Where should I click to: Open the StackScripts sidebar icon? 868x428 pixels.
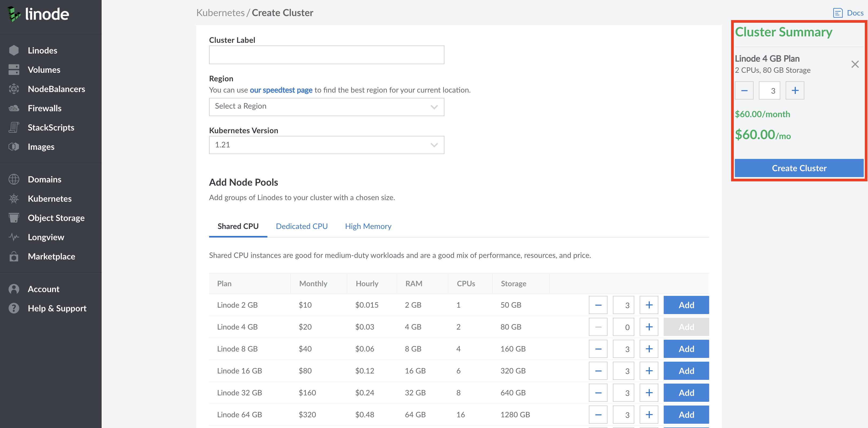(x=14, y=127)
